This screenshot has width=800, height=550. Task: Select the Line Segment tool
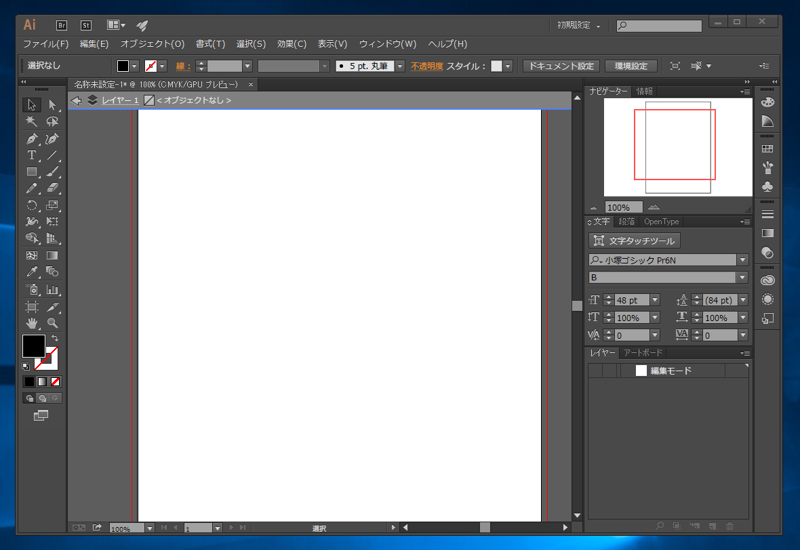tap(52, 155)
